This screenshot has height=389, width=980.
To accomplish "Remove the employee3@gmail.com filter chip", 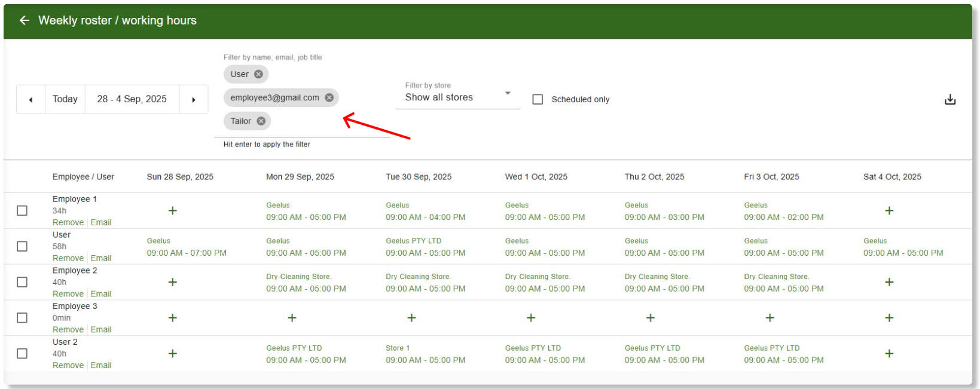I will (329, 97).
